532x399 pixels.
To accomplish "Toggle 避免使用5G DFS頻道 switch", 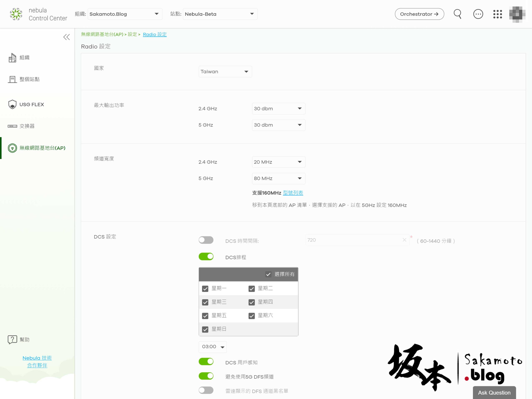I will [206, 376].
